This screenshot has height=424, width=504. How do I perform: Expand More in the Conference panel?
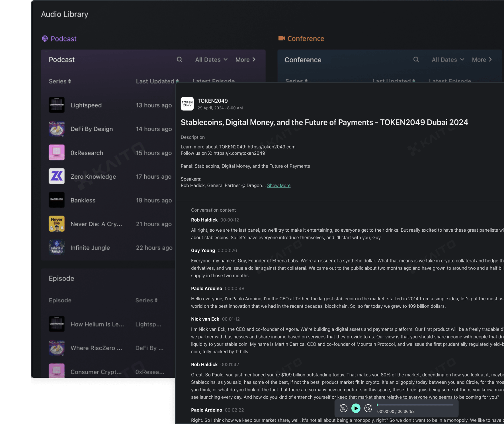point(482,60)
